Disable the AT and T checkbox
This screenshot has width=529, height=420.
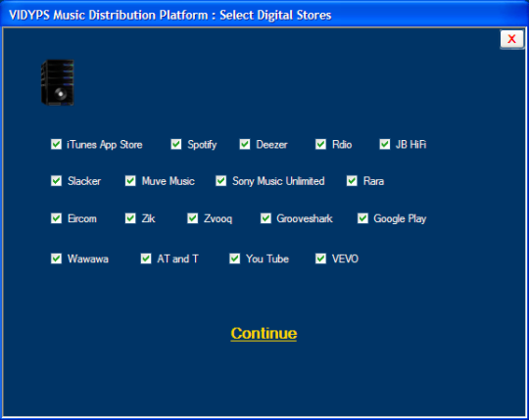146,258
